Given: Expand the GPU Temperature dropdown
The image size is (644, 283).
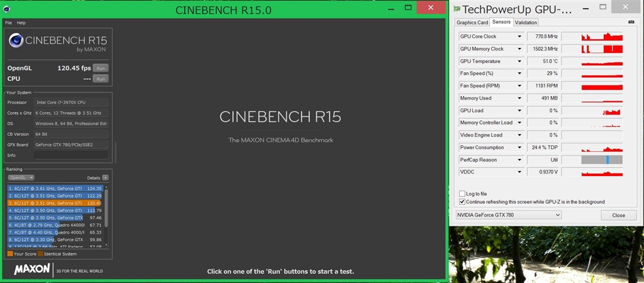Looking at the screenshot, I should click(519, 61).
